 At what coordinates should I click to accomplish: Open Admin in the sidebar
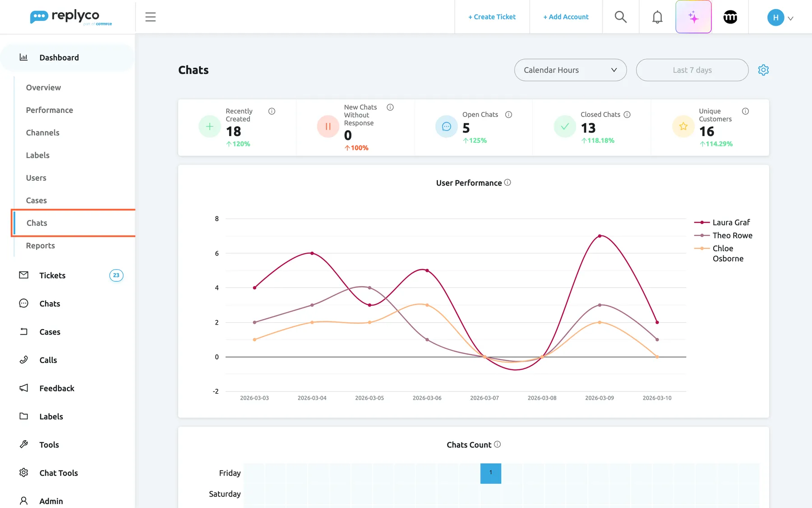point(51,501)
